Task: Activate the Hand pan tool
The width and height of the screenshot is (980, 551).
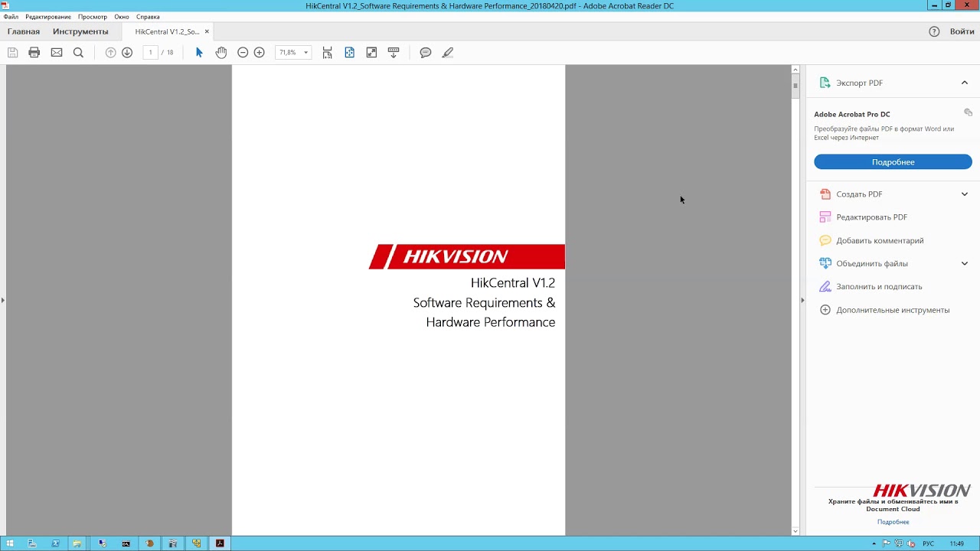Action: pyautogui.click(x=220, y=53)
